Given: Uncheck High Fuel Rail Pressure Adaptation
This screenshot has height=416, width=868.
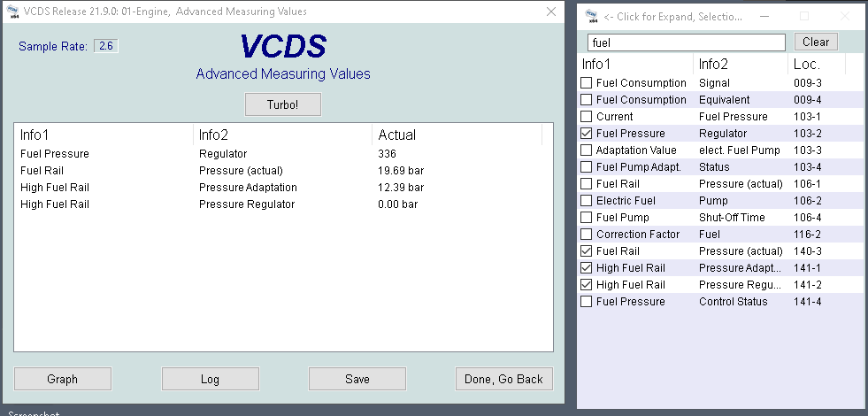Looking at the screenshot, I should point(586,268).
